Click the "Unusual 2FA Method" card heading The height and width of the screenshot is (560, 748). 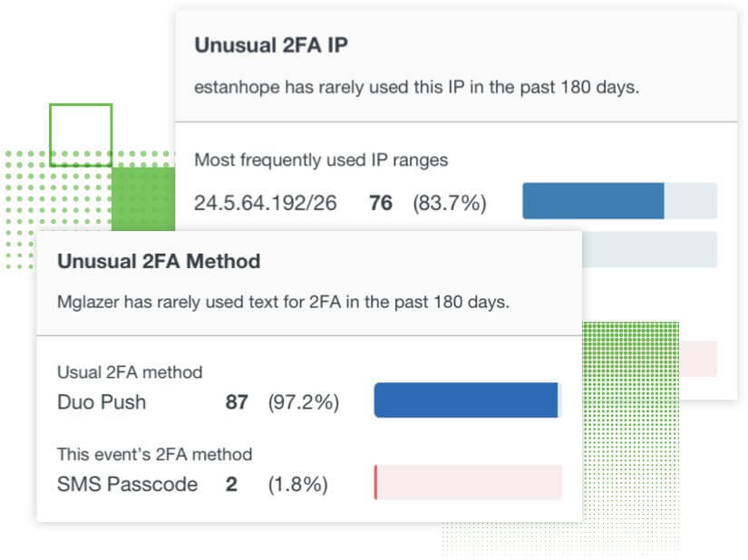[x=159, y=261]
